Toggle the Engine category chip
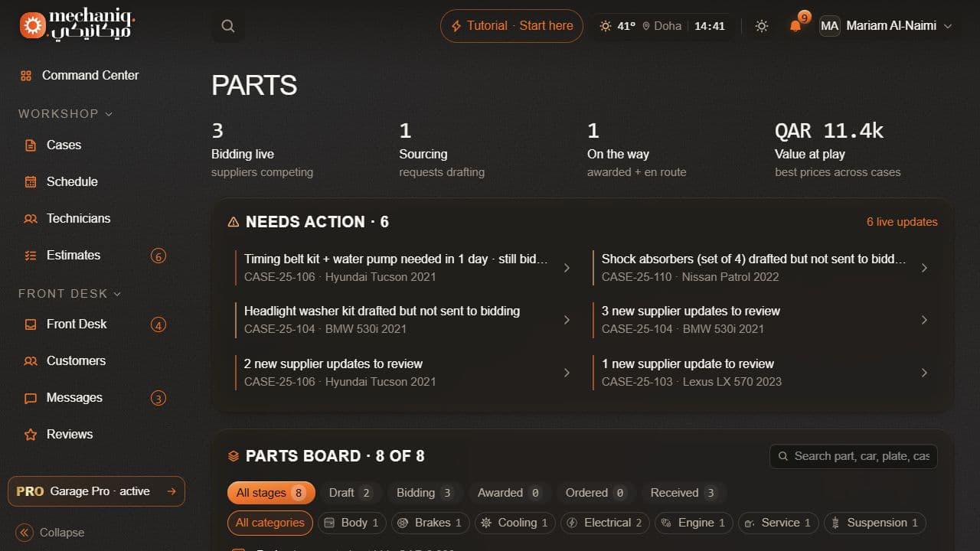This screenshot has height=551, width=980. coord(694,523)
